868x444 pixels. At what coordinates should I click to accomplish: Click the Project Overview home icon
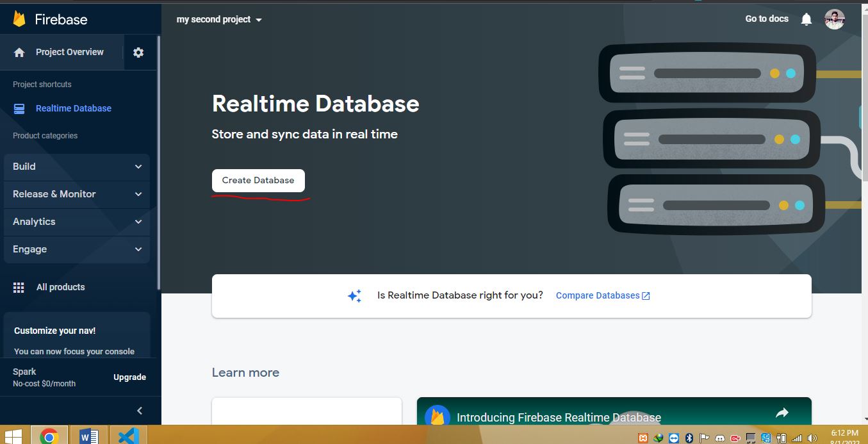click(x=19, y=53)
